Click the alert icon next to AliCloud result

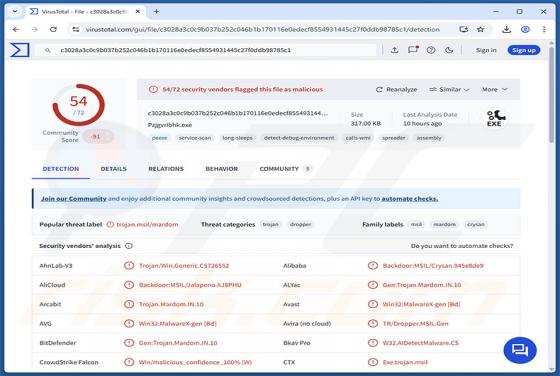129,285
